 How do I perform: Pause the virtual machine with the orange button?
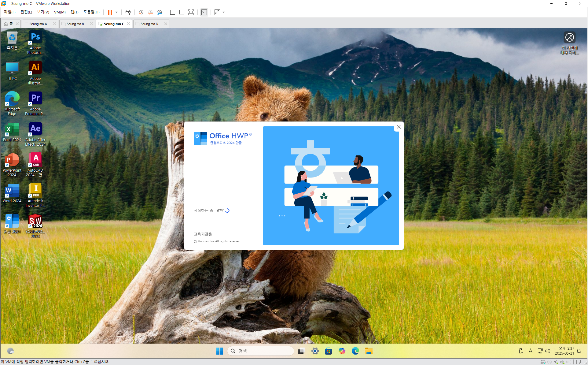click(110, 12)
